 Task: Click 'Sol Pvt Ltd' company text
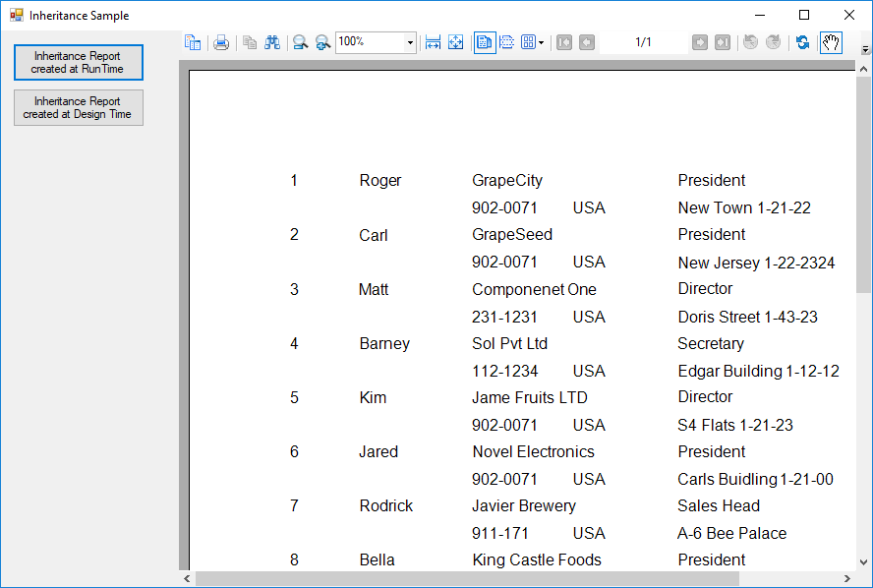tap(510, 343)
